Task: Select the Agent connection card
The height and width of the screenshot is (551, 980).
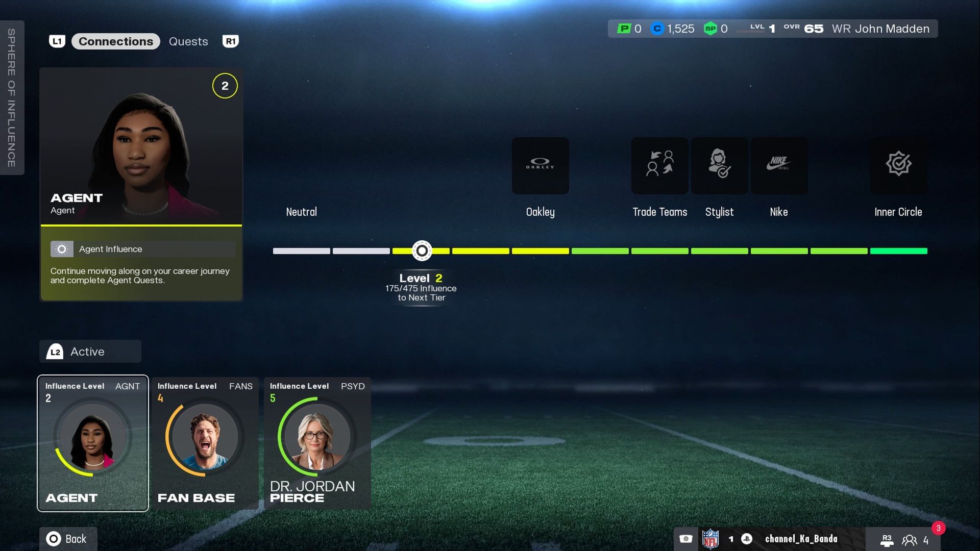Action: 93,443
